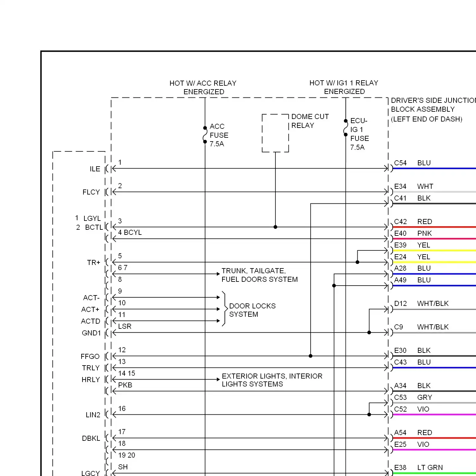The image size is (476, 476).
Task: Click connector pin C42 RED
Action: pos(413,221)
